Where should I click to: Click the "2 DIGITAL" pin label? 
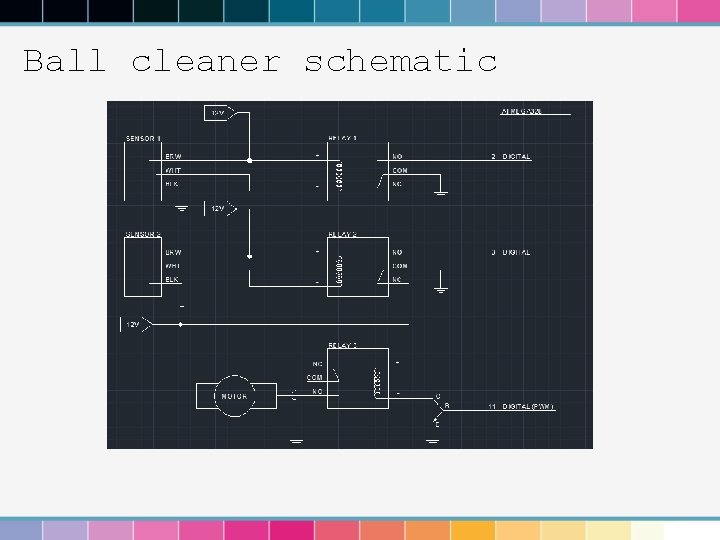pos(511,157)
